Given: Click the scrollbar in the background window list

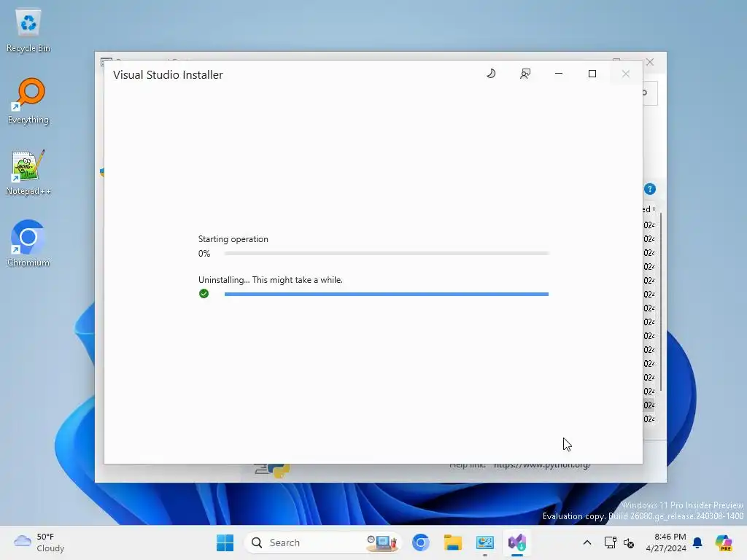Looking at the screenshot, I should tap(660, 303).
